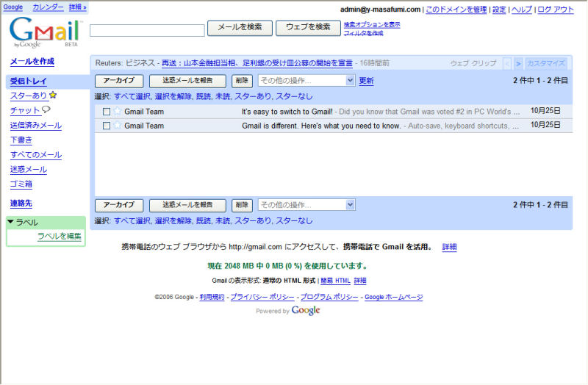The width and height of the screenshot is (588, 385).
Task: Click ログ アウト to sign out
Action: click(x=556, y=10)
